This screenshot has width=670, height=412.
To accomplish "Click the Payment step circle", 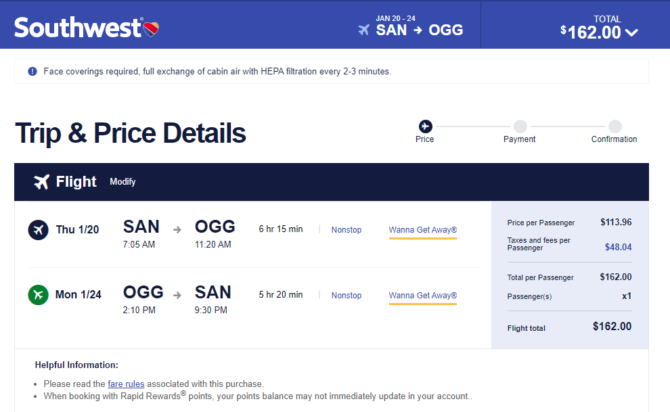I will (x=520, y=126).
